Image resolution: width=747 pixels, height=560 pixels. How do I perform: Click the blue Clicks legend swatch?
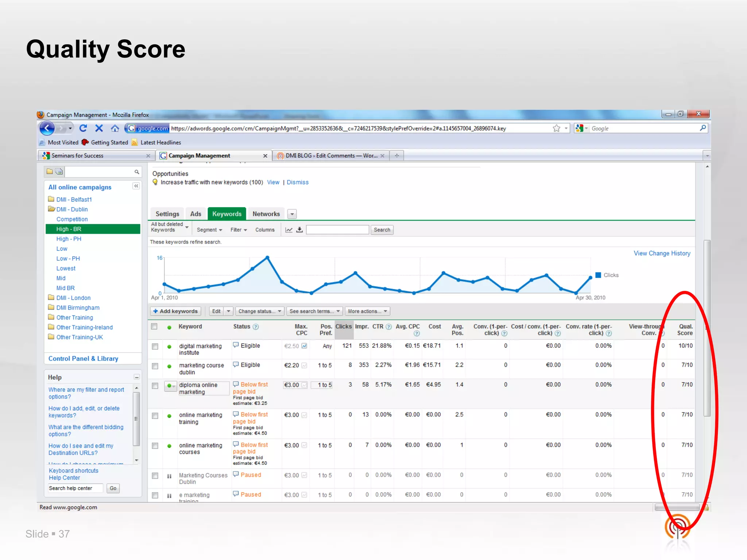[598, 275]
